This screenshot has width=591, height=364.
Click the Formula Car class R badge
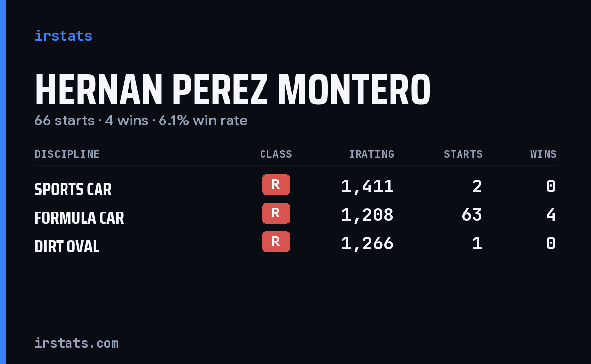pyautogui.click(x=276, y=213)
